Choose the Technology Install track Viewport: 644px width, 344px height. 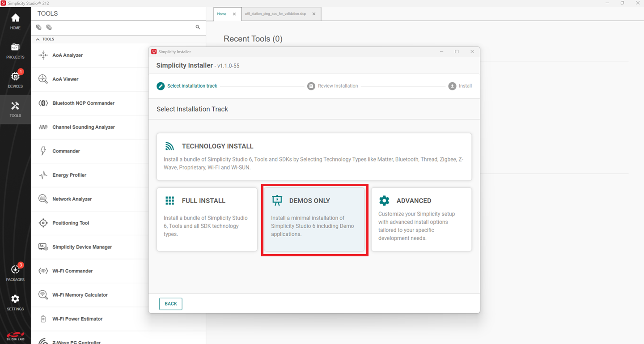[x=314, y=157]
